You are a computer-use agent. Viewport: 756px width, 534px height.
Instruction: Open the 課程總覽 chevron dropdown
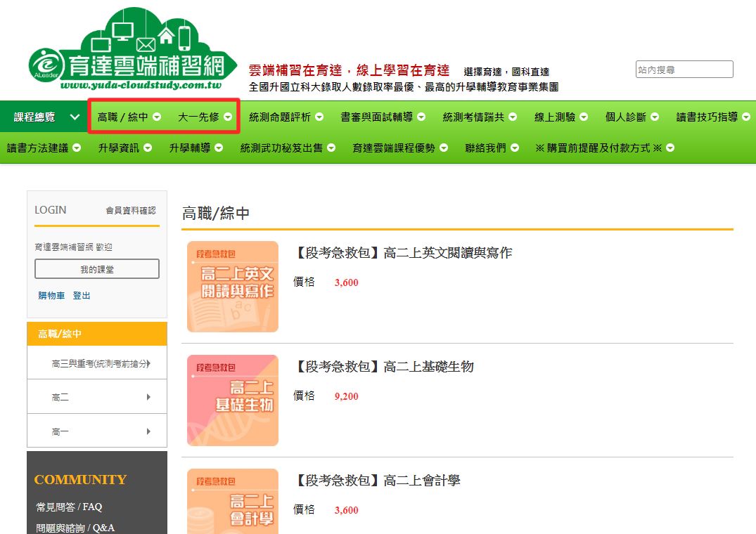75,117
